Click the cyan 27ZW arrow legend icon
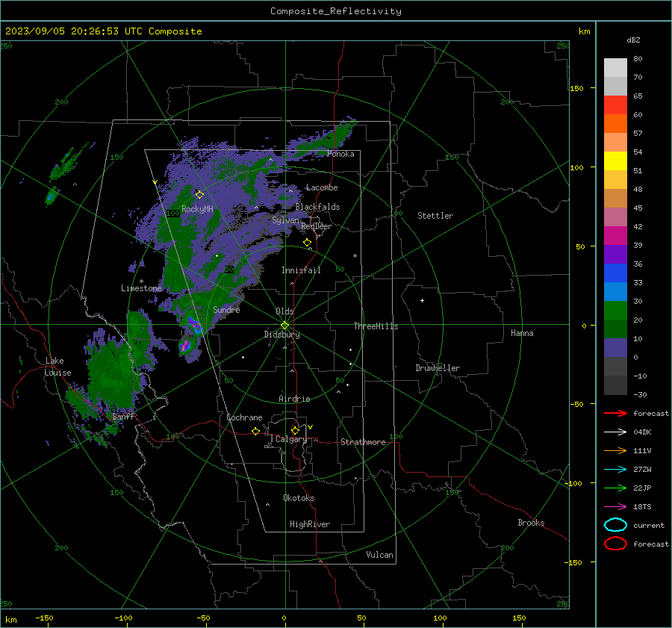The image size is (672, 628). coord(615,470)
